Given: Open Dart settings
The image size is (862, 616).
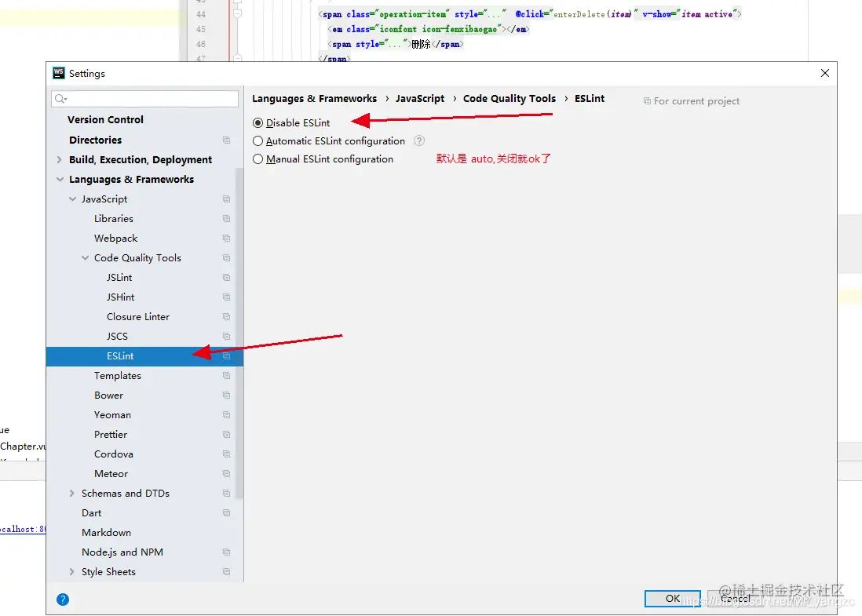Looking at the screenshot, I should pos(92,513).
